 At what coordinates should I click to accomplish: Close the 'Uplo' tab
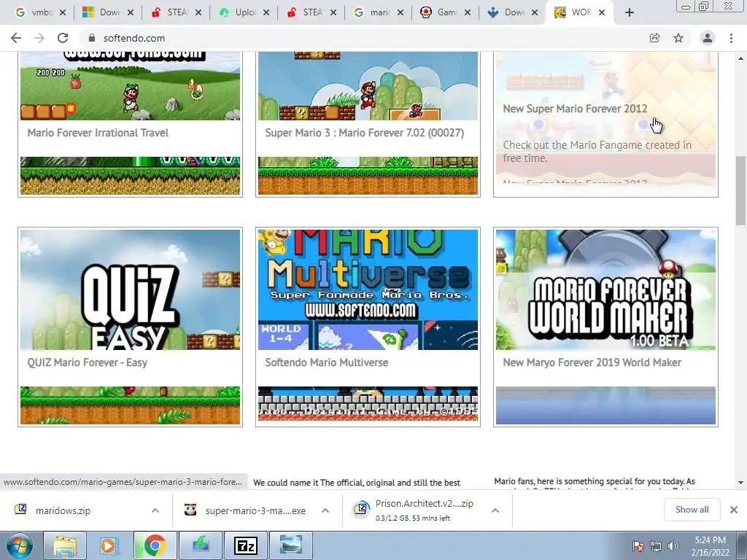pos(266,12)
